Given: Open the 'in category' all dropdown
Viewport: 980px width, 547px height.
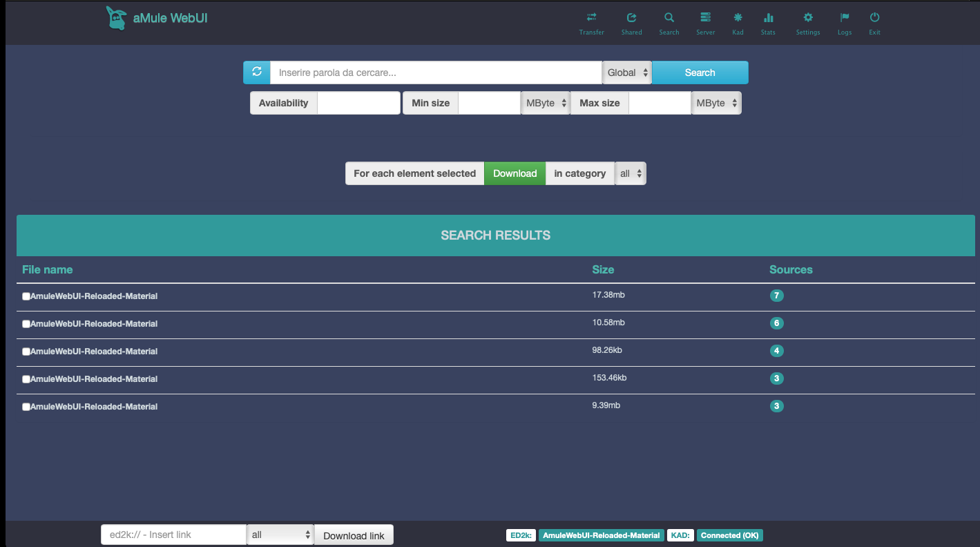Looking at the screenshot, I should [631, 173].
